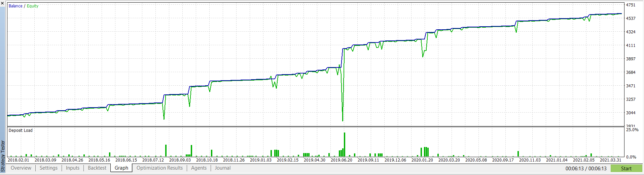644x175 pixels.
Task: Click the green Start button
Action: click(626, 169)
